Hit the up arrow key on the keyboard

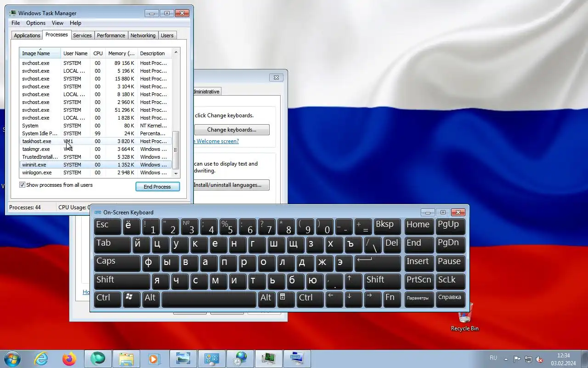354,281
